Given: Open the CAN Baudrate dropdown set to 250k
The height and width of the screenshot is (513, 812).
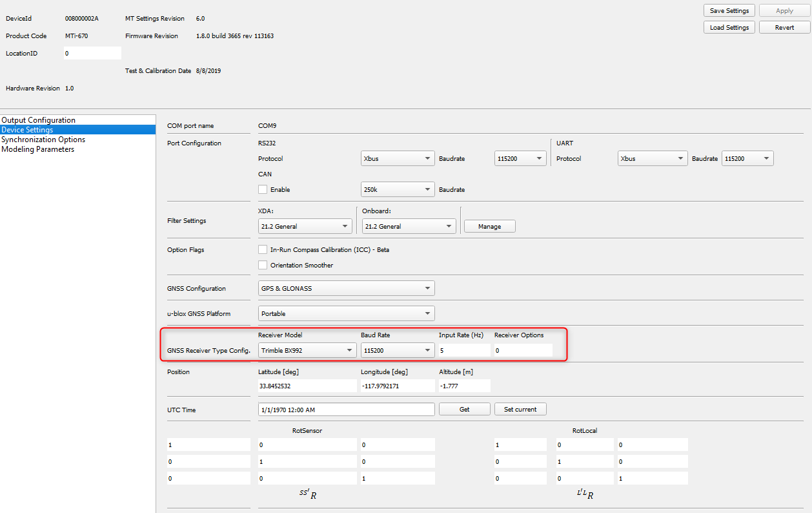Looking at the screenshot, I should pyautogui.click(x=396, y=189).
